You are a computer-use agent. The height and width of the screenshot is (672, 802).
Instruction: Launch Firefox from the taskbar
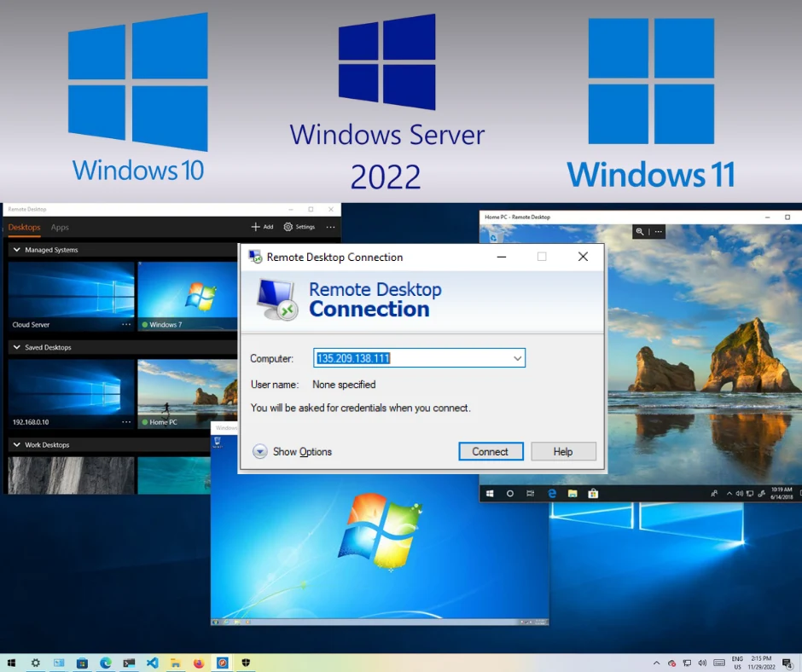(x=199, y=663)
